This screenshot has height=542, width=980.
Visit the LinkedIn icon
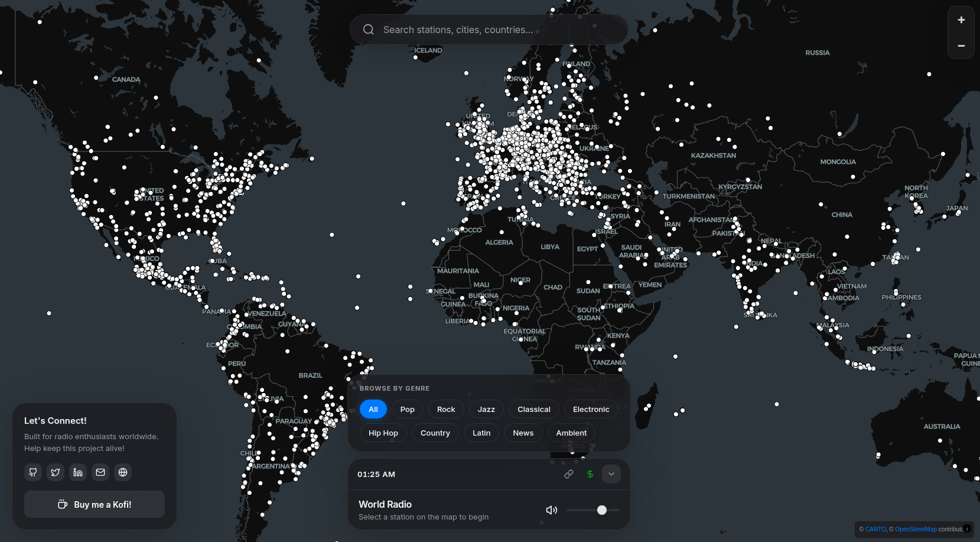click(77, 472)
